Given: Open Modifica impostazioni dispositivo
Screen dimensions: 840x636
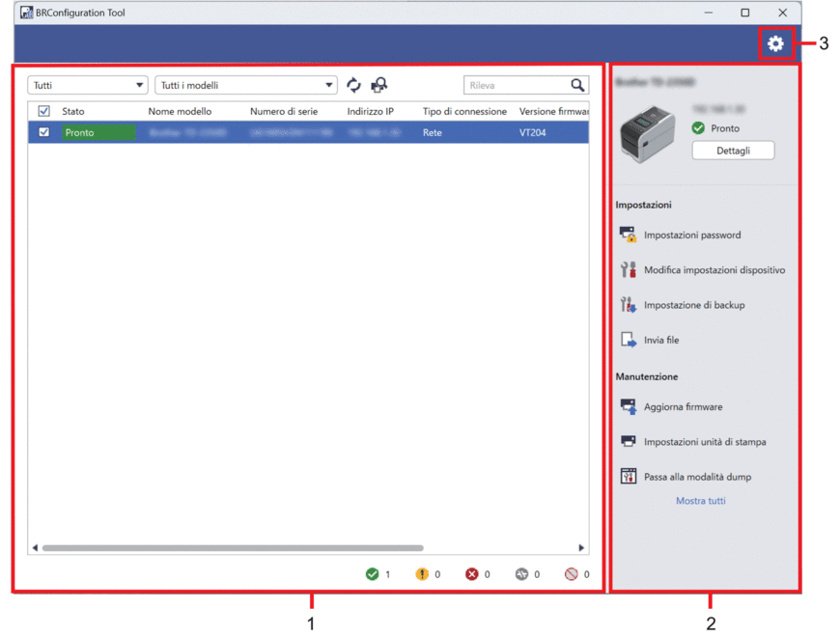Looking at the screenshot, I should [714, 270].
